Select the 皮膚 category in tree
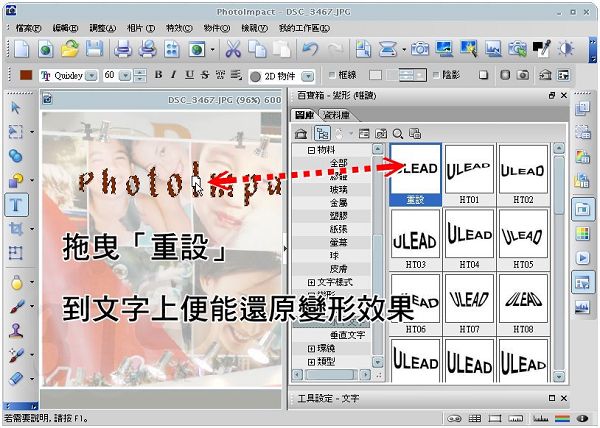600x428 pixels. point(339,269)
